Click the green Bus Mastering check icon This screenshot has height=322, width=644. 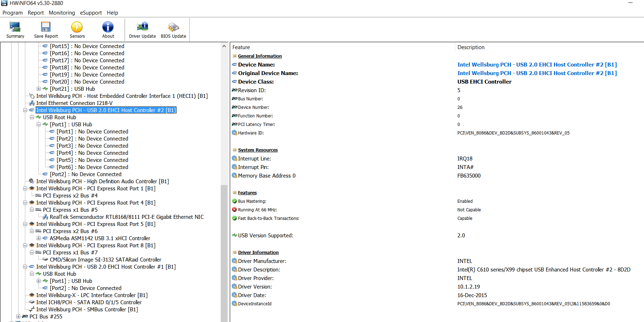(235, 201)
